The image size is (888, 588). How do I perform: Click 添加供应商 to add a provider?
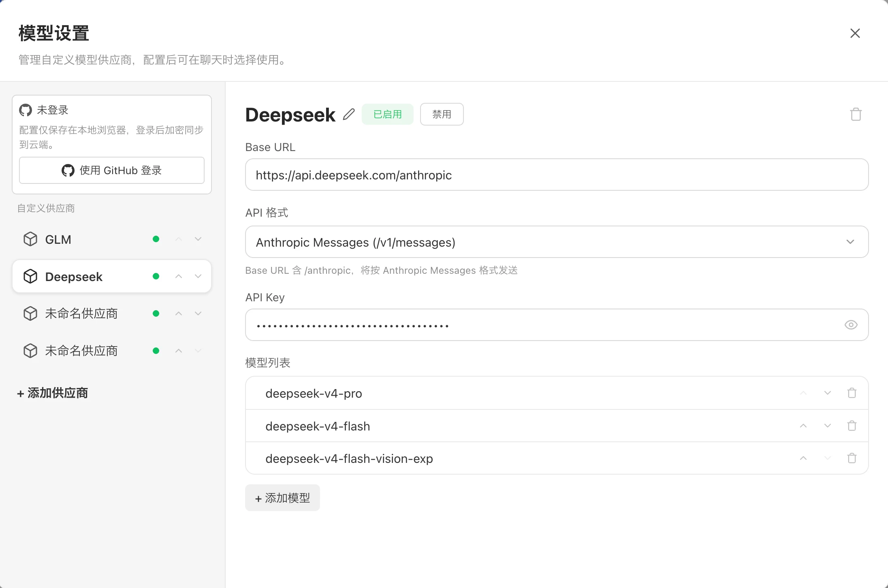click(52, 393)
